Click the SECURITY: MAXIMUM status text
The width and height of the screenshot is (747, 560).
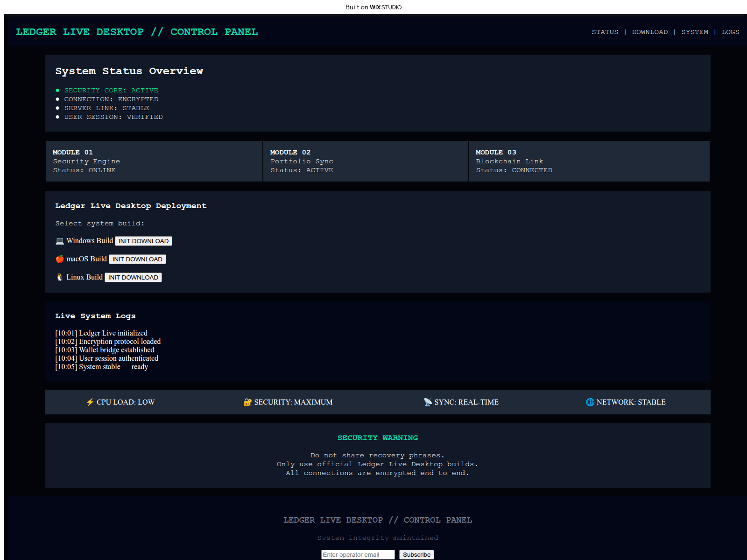(x=293, y=402)
